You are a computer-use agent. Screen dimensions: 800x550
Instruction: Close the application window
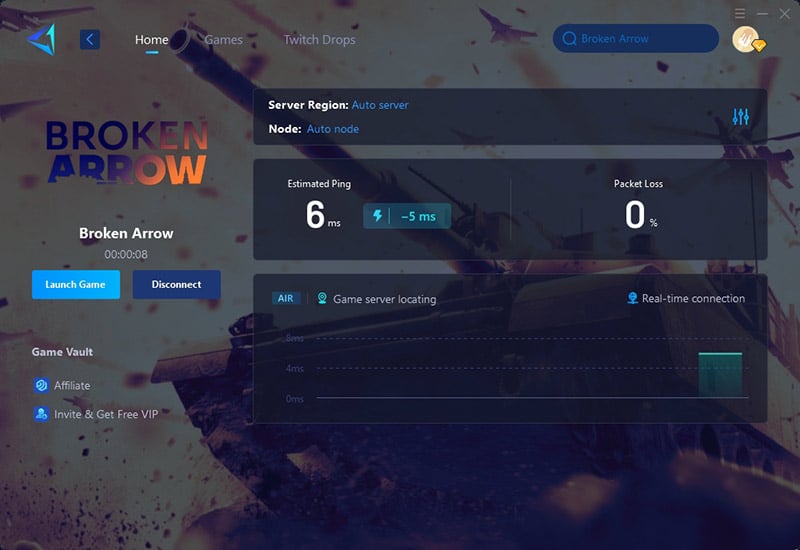pyautogui.click(x=785, y=14)
